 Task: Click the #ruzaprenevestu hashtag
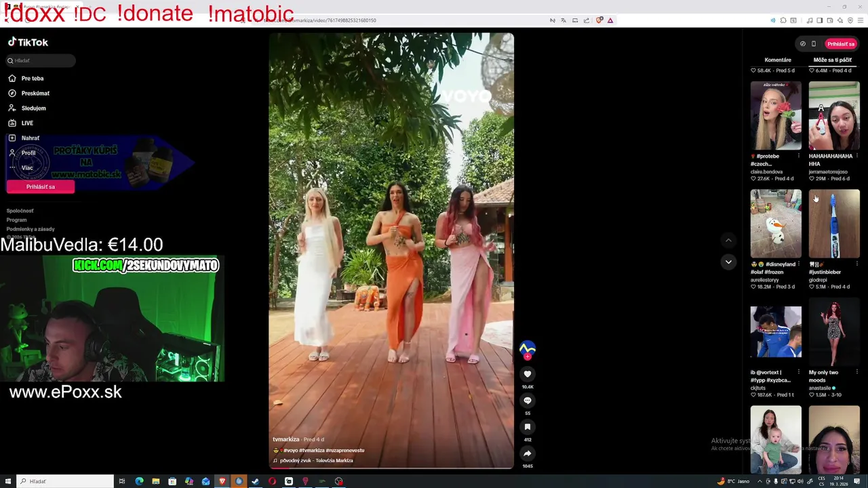(x=344, y=450)
